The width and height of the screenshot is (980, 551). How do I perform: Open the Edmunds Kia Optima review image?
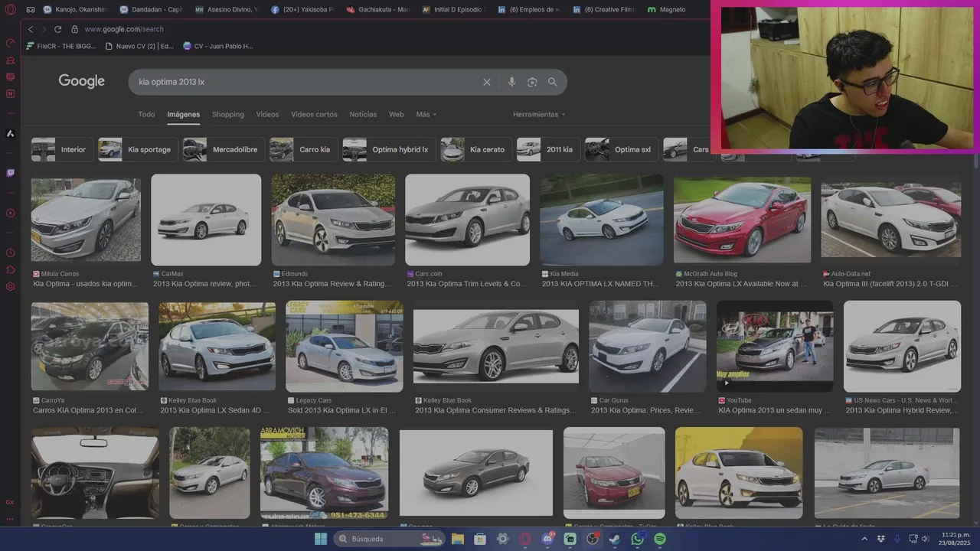333,220
